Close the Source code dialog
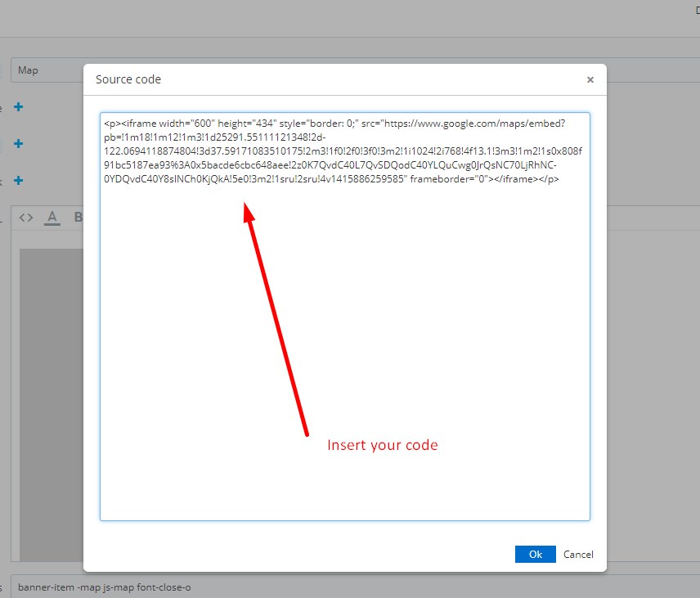 [x=590, y=80]
